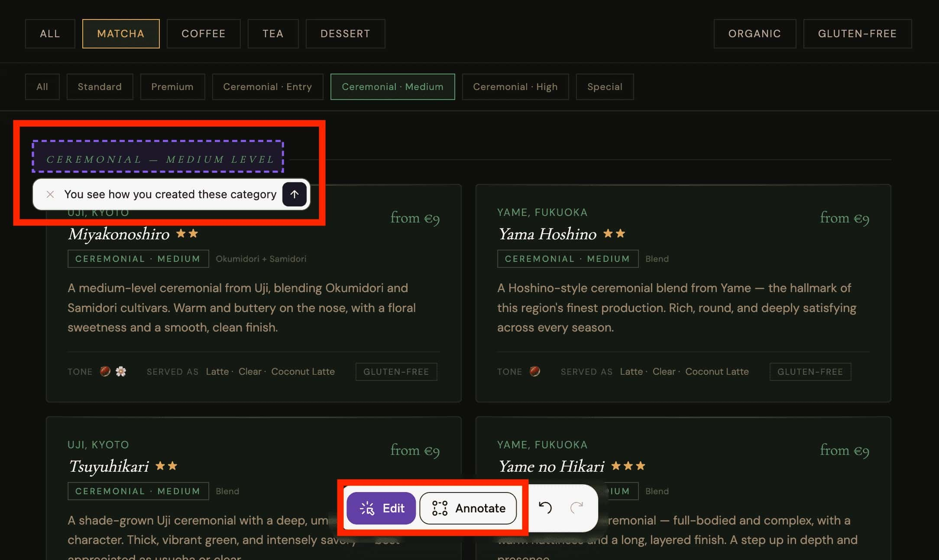The height and width of the screenshot is (560, 939).
Task: Toggle the ORGANIC filter
Action: click(x=754, y=34)
